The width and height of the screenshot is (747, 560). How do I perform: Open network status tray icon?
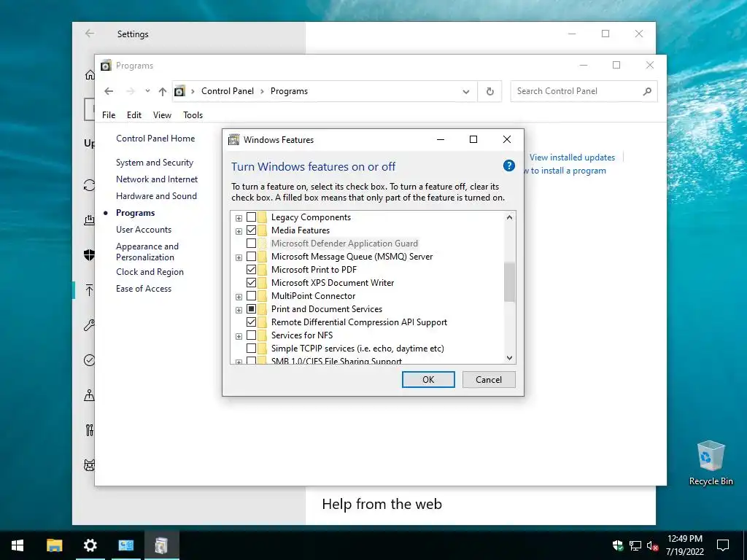tap(635, 545)
